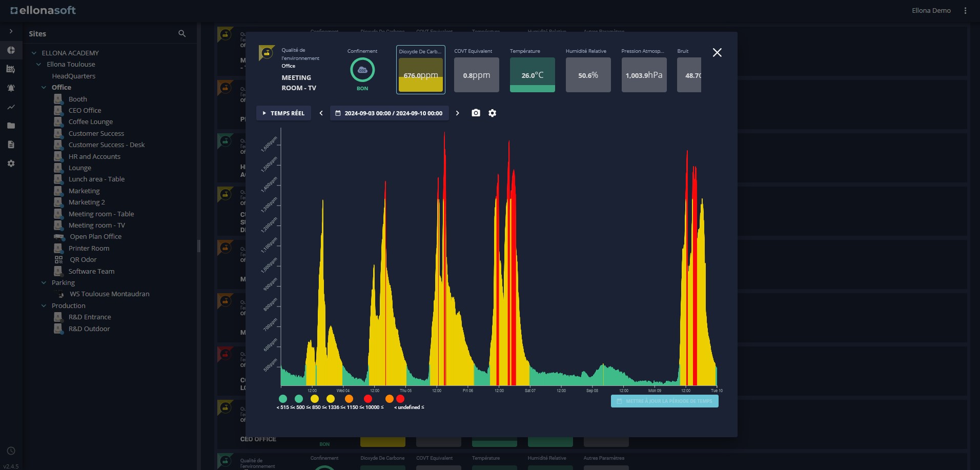The image size is (980, 470).
Task: Open the folder sidebar icon
Action: point(11,126)
